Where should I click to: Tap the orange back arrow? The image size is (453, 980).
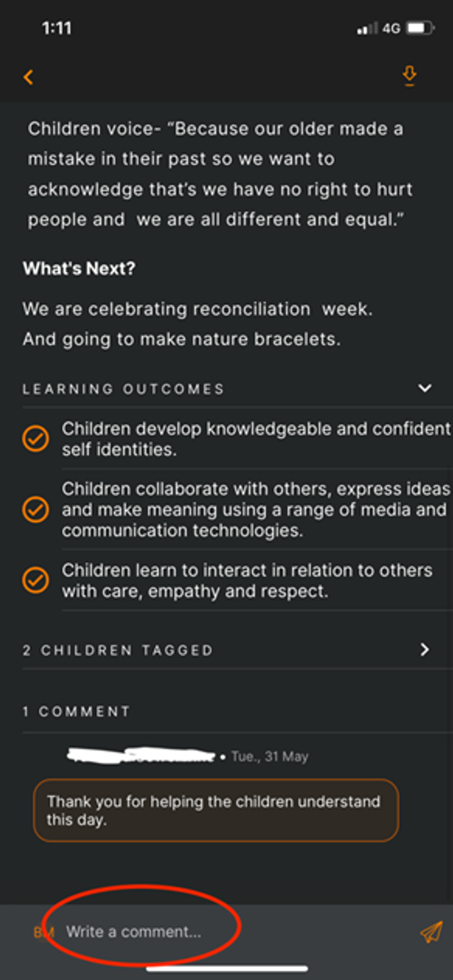click(29, 77)
